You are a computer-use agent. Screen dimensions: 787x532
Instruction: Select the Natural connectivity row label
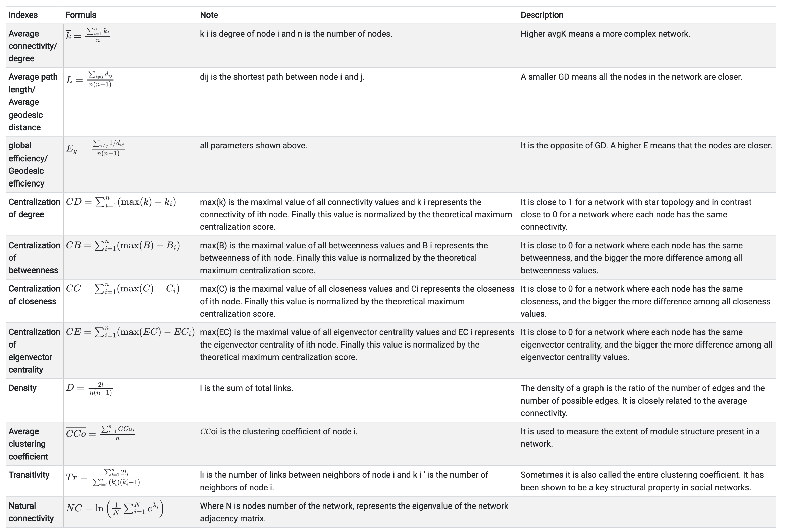click(x=31, y=512)
